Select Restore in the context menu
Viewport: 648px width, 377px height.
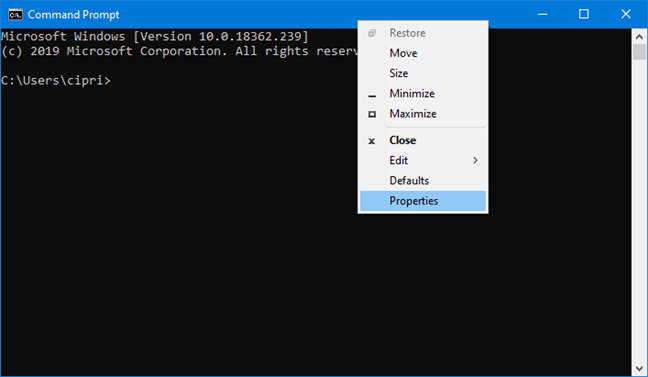click(x=423, y=33)
